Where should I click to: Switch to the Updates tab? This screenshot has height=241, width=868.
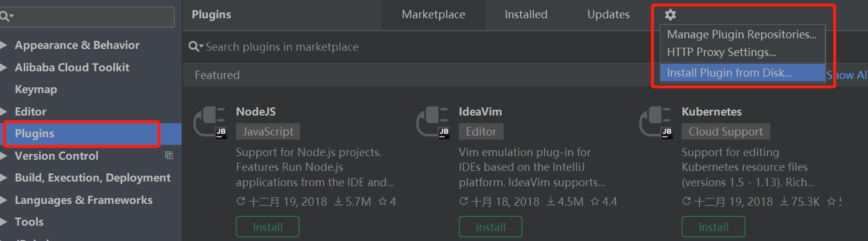[x=609, y=15]
